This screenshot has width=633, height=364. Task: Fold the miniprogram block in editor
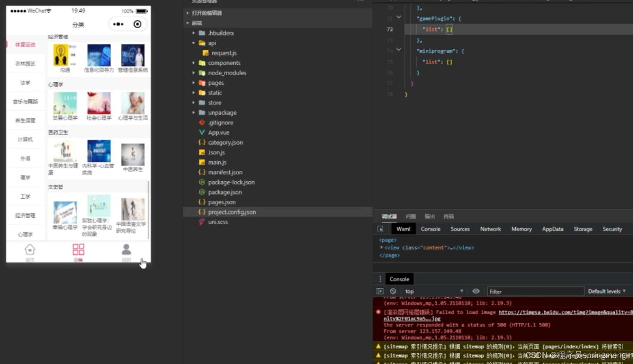(x=399, y=49)
